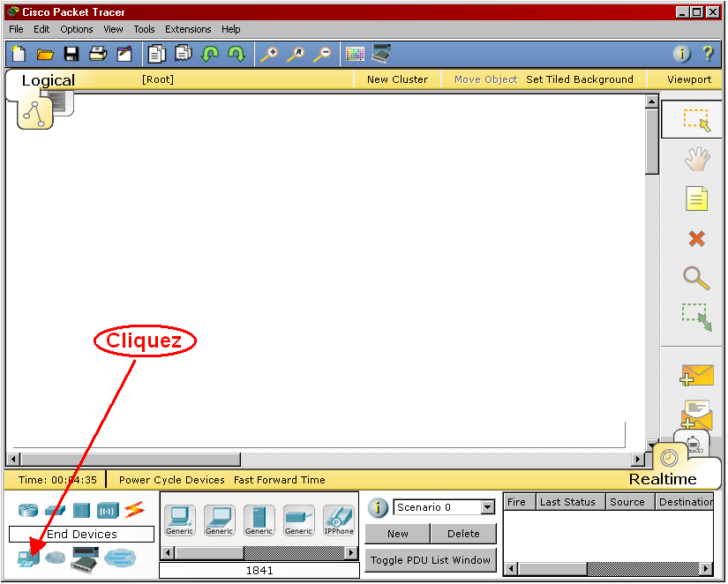This screenshot has width=728, height=584.
Task: Print using the printer icon
Action: (98, 54)
